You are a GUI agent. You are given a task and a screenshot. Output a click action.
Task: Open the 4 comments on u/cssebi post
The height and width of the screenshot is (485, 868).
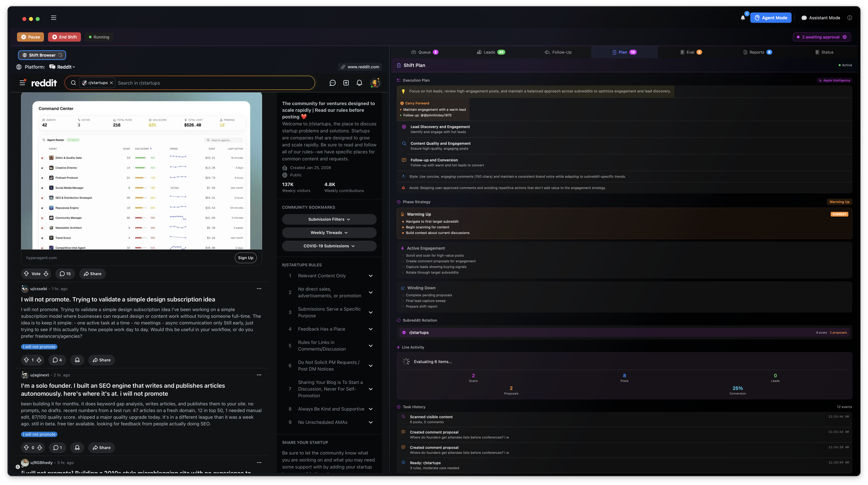pyautogui.click(x=57, y=360)
